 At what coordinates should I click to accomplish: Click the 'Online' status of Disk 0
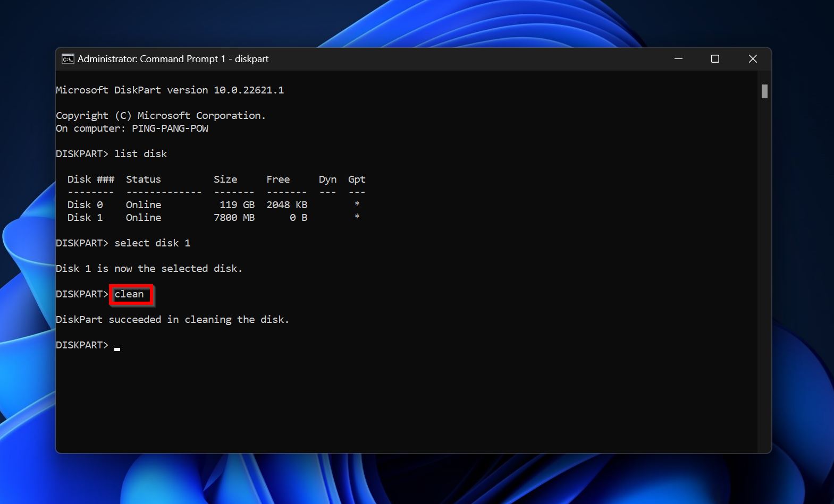(144, 205)
